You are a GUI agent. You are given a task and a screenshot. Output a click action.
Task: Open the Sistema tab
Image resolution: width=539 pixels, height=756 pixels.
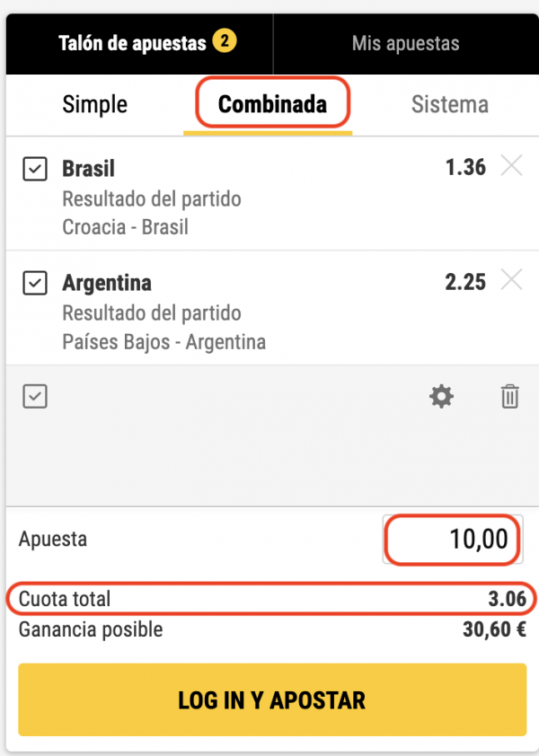[449, 104]
